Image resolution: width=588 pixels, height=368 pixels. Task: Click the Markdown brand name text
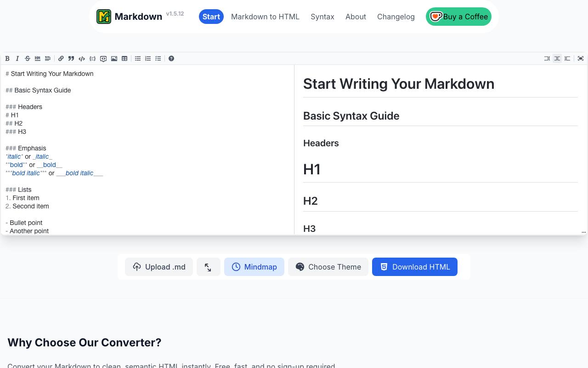138,17
